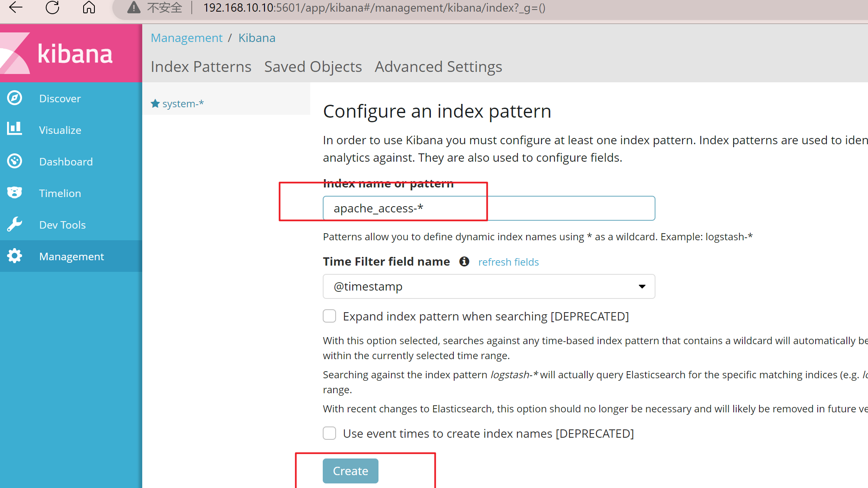The image size is (868, 488).
Task: Select the Index Patterns tab
Action: point(201,67)
